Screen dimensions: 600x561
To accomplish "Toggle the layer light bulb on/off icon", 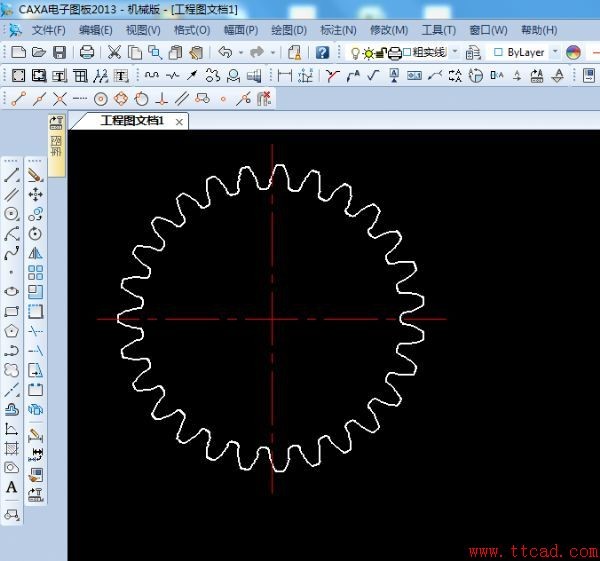I will coord(354,52).
